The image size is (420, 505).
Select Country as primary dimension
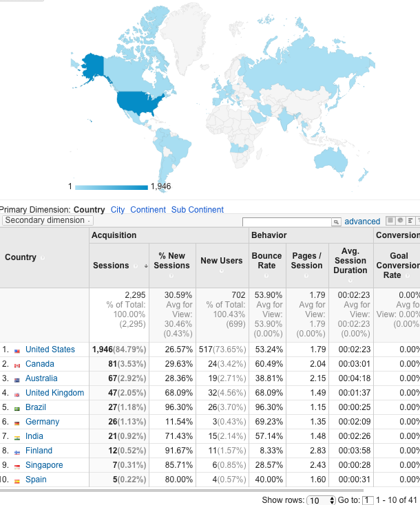(89, 210)
